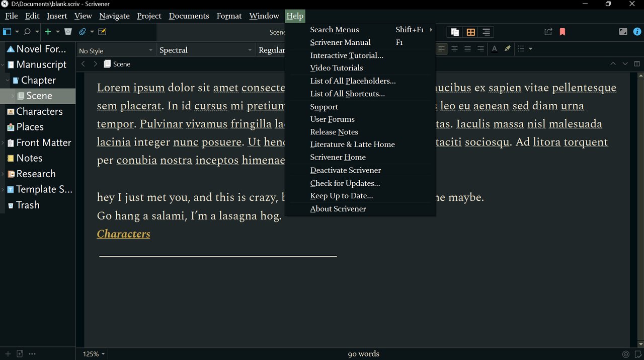This screenshot has width=644, height=360.
Task: Enable justified text alignment
Action: [x=467, y=49]
